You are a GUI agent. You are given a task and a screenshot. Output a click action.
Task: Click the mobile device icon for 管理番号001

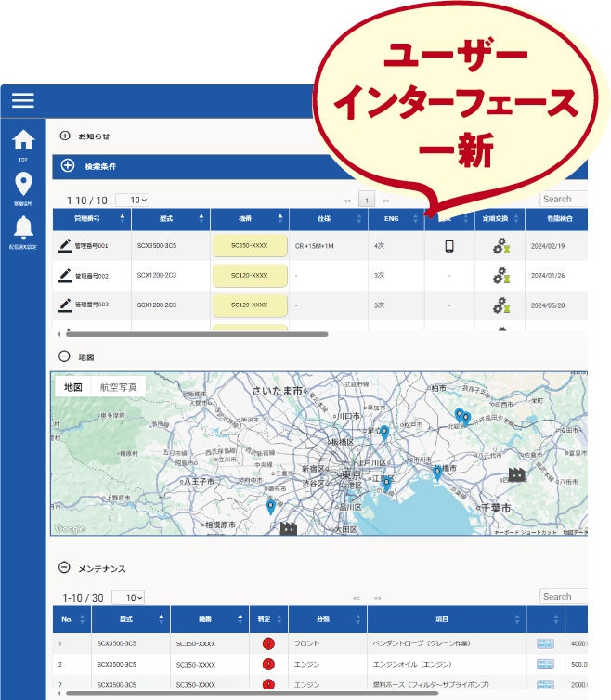tap(449, 245)
